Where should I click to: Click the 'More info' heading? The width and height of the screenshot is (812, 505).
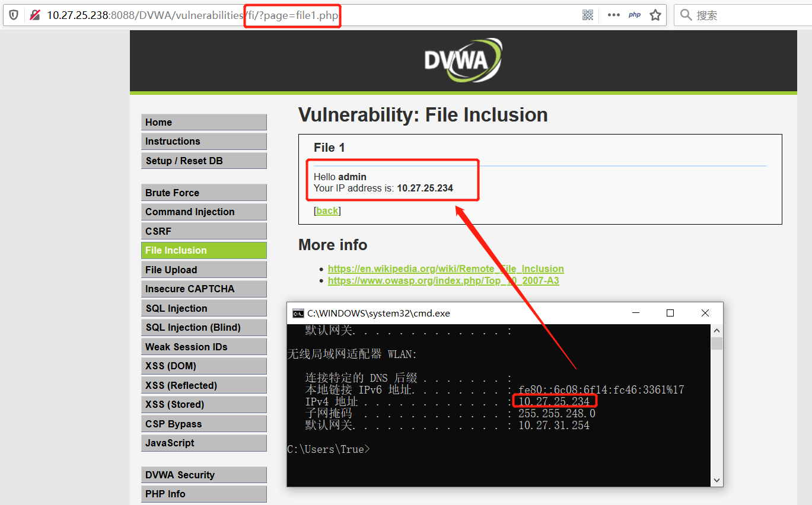coord(333,245)
